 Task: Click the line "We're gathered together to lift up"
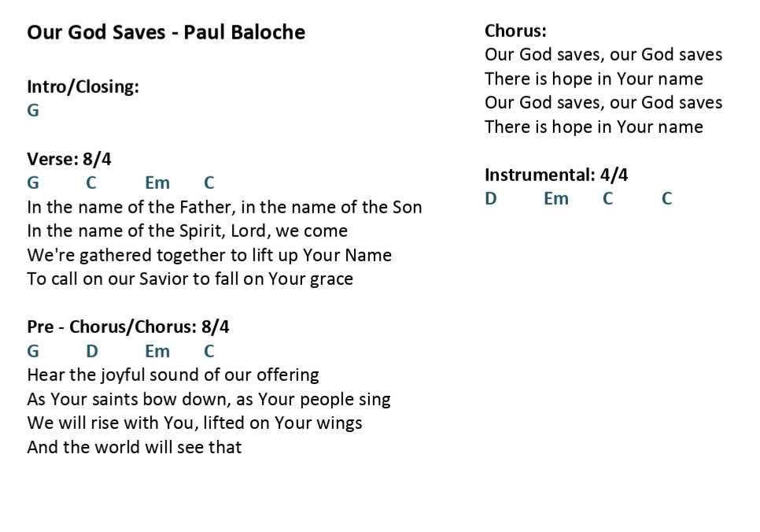tap(209, 255)
